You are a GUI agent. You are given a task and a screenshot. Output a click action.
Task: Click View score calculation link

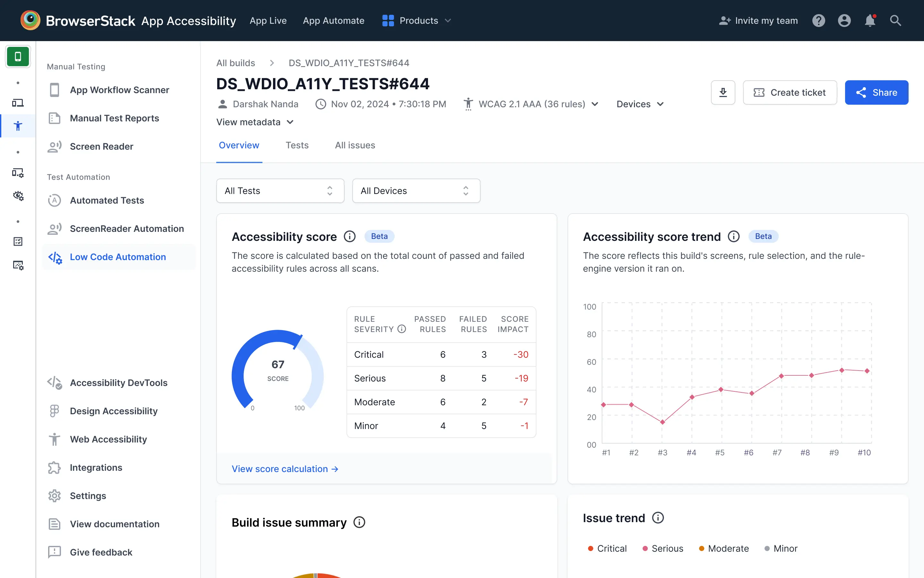[285, 469]
